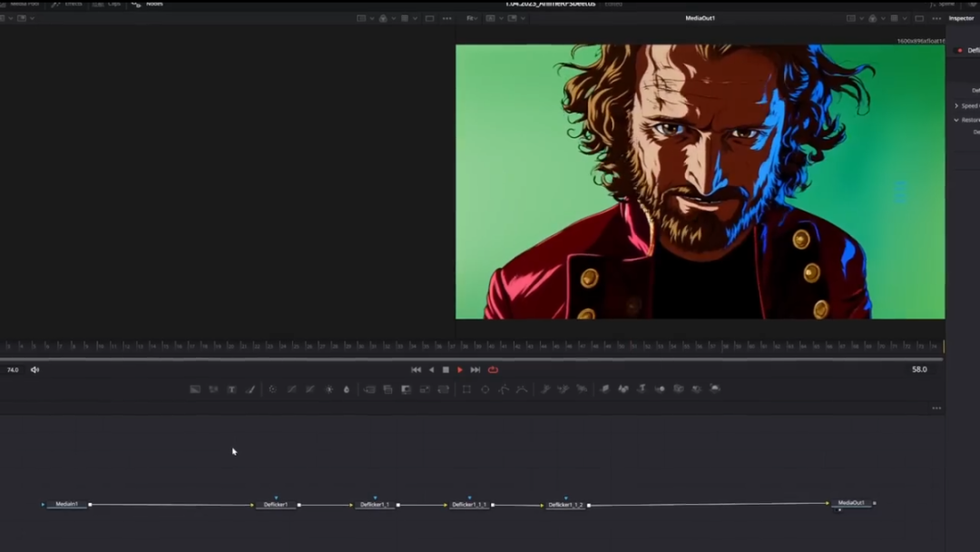
Task: Add a Fast Noise node from the toolbar
Action: point(214,389)
